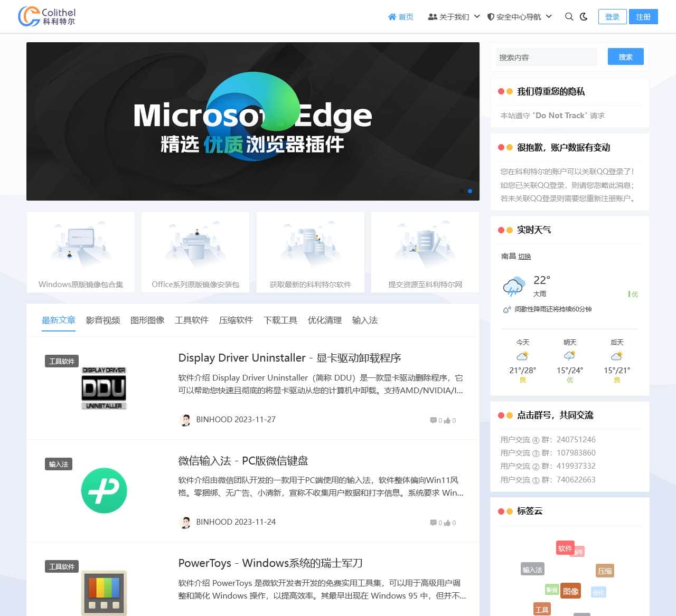Click the group number 419937332
Image resolution: width=676 pixels, height=616 pixels.
click(576, 466)
